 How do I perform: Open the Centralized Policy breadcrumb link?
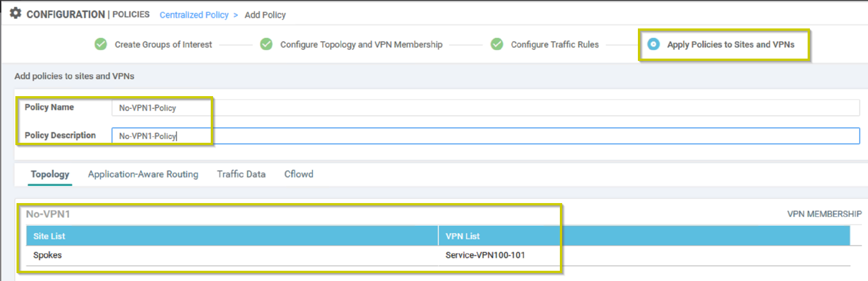[x=194, y=15]
